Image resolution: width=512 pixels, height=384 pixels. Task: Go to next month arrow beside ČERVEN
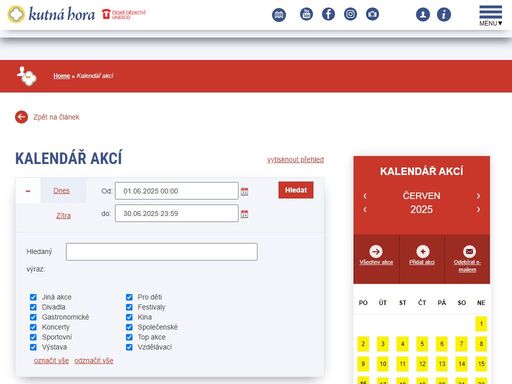478,196
